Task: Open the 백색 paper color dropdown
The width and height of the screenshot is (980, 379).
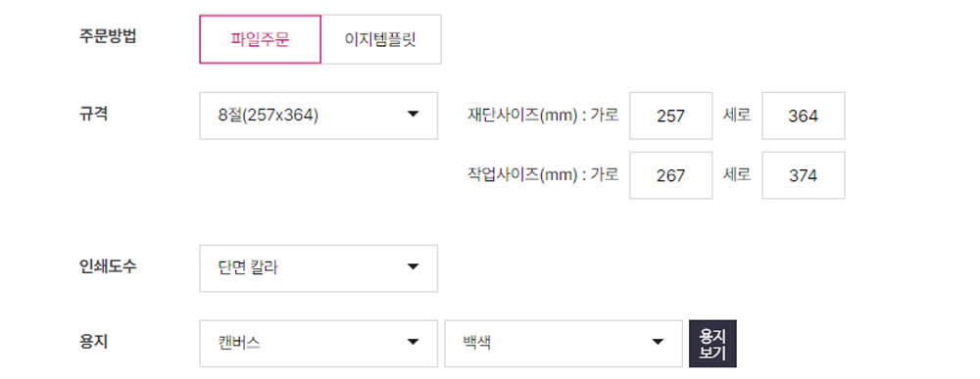Action: pos(563,344)
